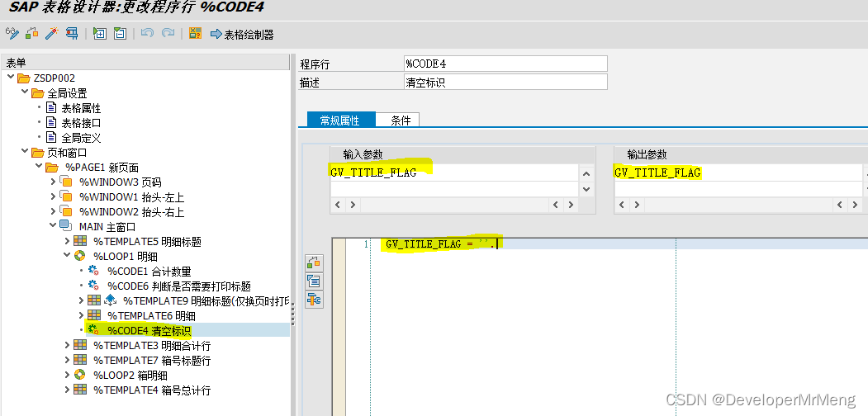Collapse the %LOOP1 明细 node

67,256
